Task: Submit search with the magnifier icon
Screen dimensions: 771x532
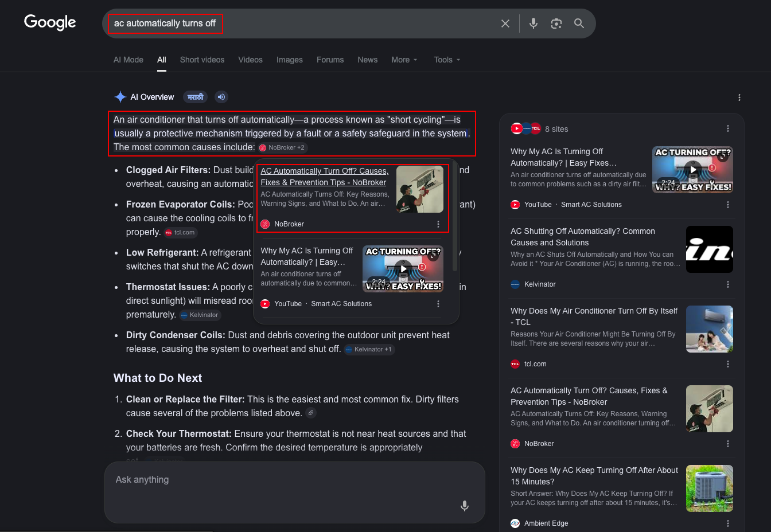Action: pos(579,24)
